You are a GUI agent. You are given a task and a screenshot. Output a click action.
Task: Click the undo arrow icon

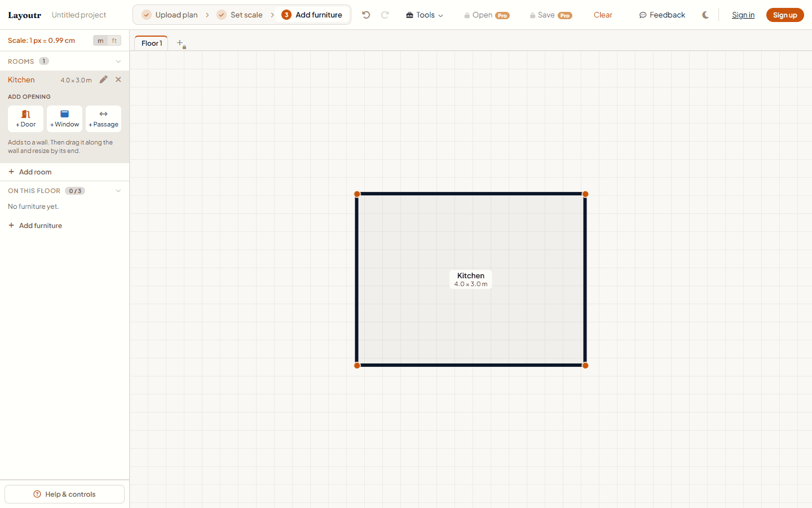pyautogui.click(x=366, y=15)
